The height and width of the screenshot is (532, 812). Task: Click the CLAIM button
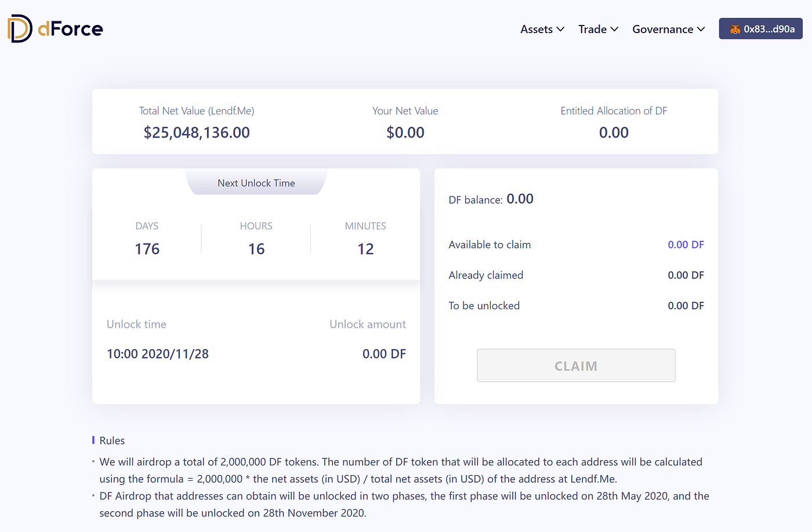click(x=576, y=365)
